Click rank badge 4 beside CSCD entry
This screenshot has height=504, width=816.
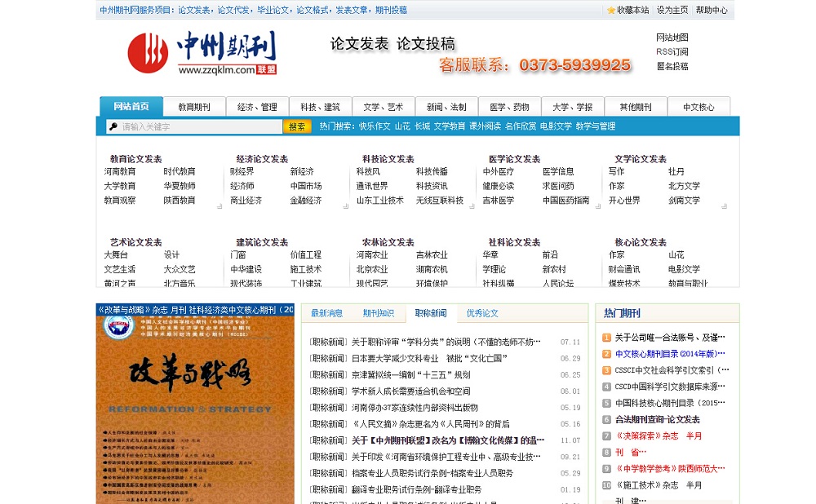606,387
